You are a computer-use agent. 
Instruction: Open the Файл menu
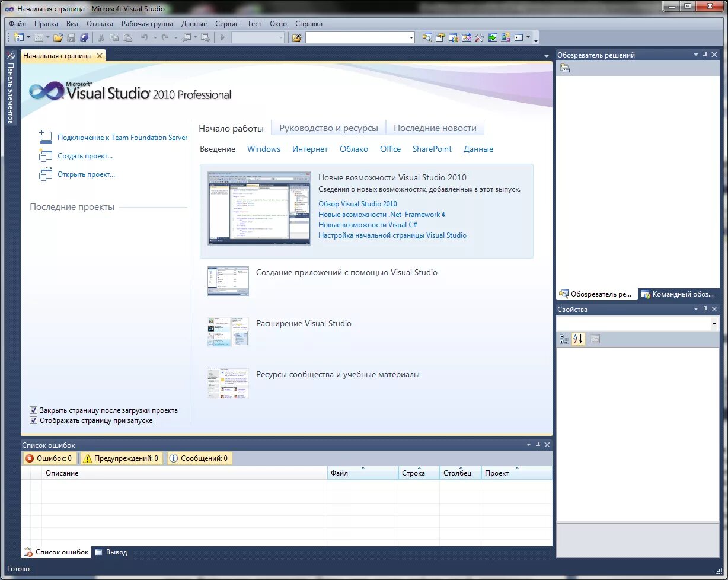pos(17,24)
